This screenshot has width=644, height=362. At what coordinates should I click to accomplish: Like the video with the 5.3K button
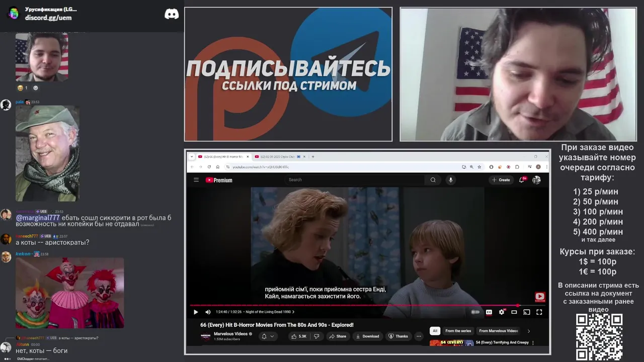point(299,336)
